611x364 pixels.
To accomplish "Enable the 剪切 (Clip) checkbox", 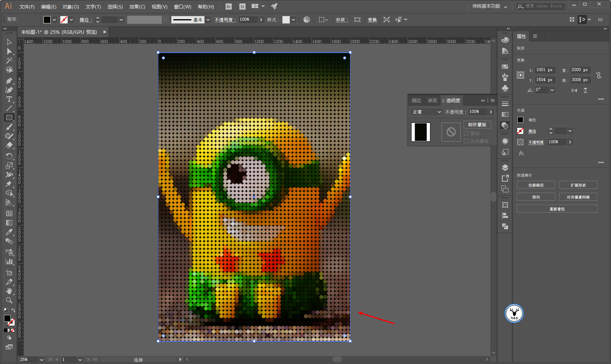I will pos(466,133).
